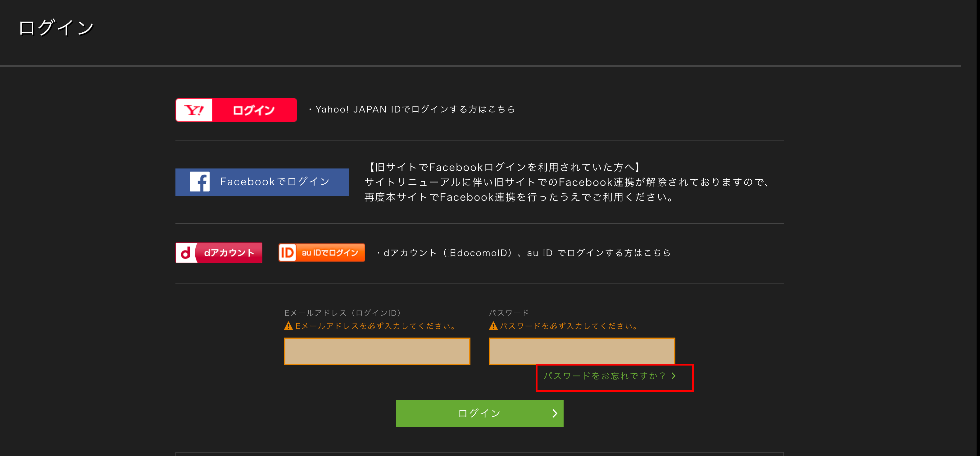Select the dアカウント login button

[x=219, y=253]
